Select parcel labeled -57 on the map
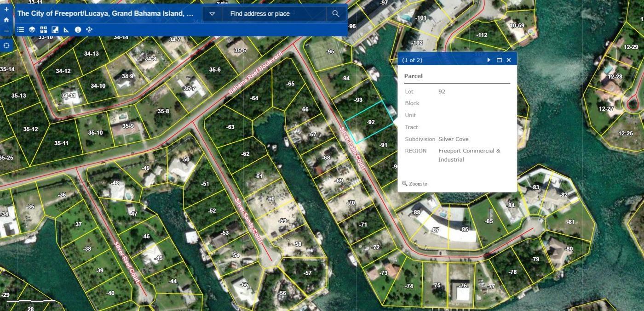Viewport: 644px width, 311px height. pos(307,273)
